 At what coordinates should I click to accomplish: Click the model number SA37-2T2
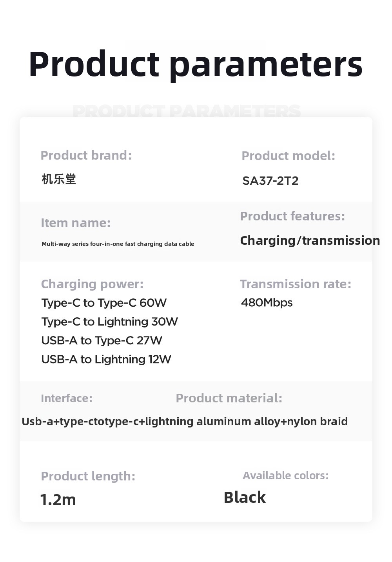270,181
